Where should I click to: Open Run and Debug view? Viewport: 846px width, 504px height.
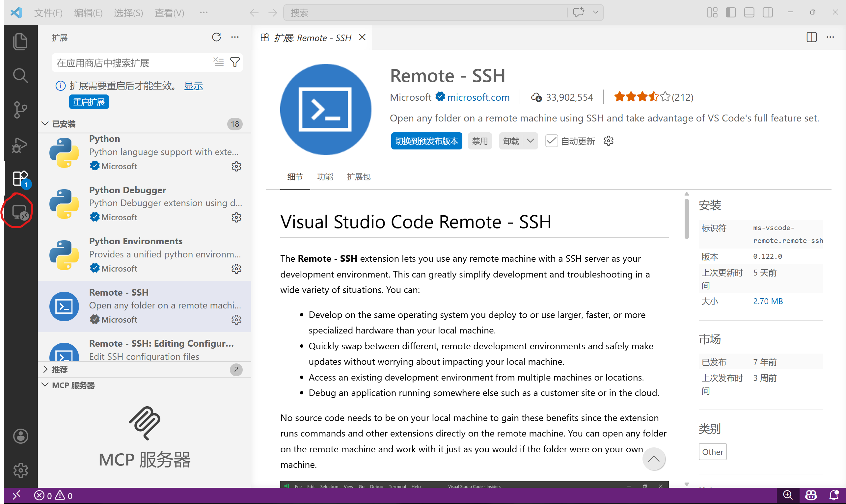(20, 145)
